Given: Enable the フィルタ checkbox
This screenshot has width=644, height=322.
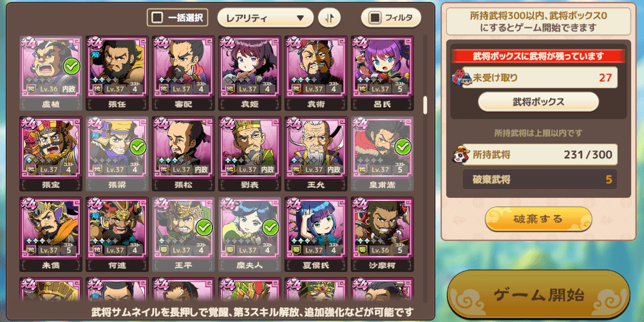Looking at the screenshot, I should click(375, 17).
